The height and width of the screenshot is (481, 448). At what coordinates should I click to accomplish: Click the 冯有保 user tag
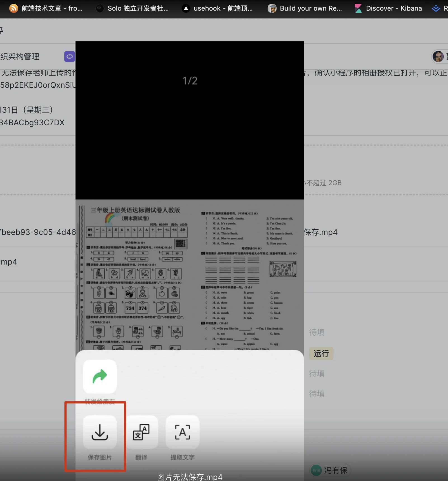tap(330, 470)
